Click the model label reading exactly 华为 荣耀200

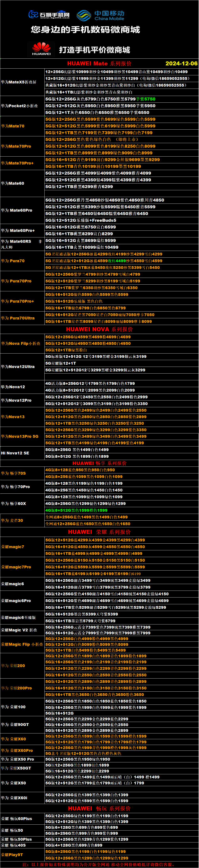13,666
